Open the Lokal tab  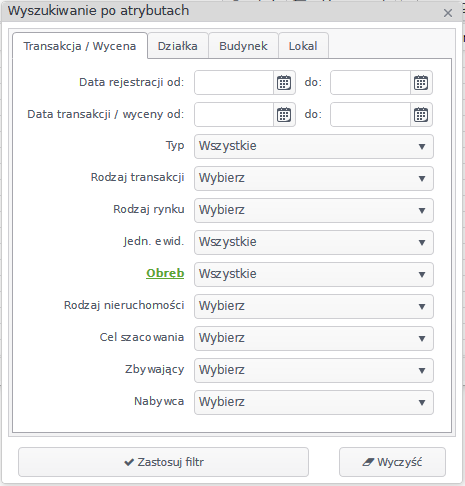(x=303, y=46)
